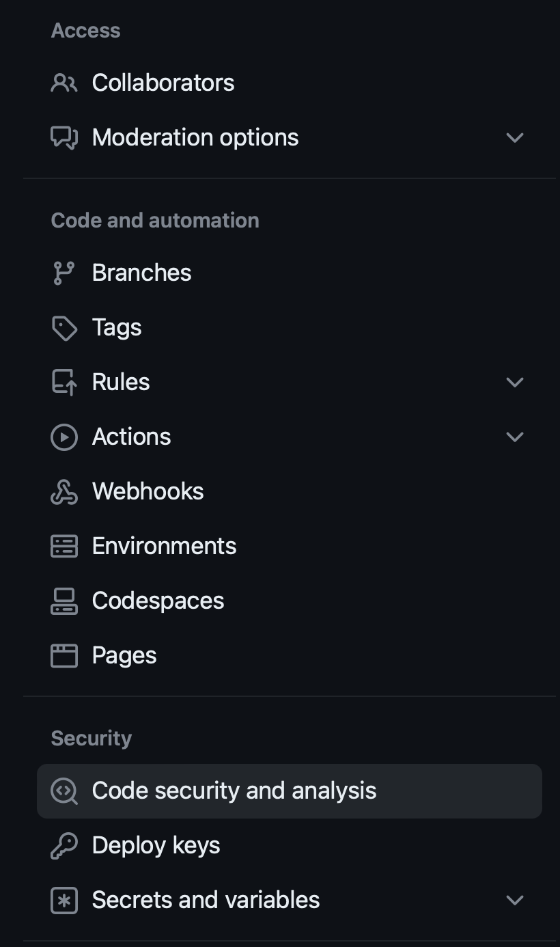The width and height of the screenshot is (560, 947).
Task: Expand the Rules submenu chevron
Action: tap(515, 382)
